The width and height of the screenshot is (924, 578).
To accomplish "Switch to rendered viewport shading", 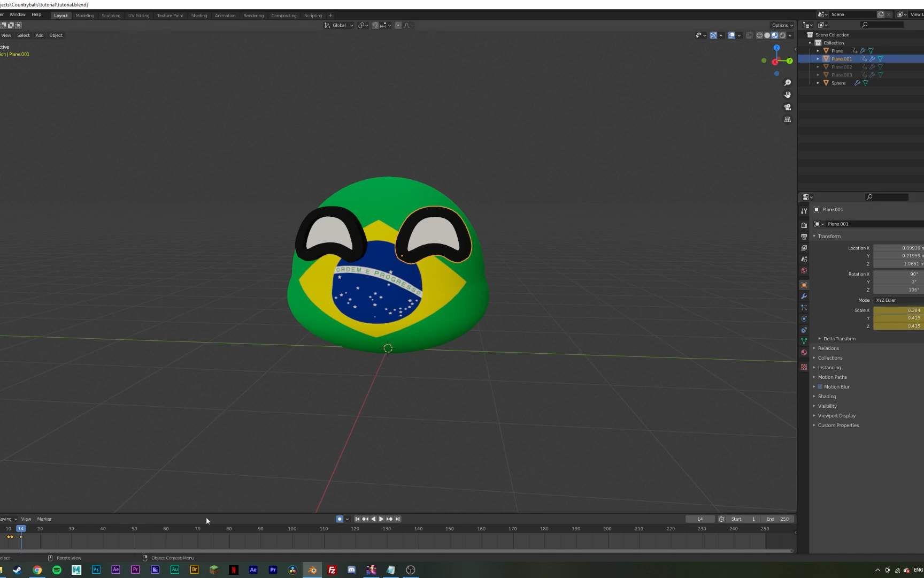I will 782,35.
